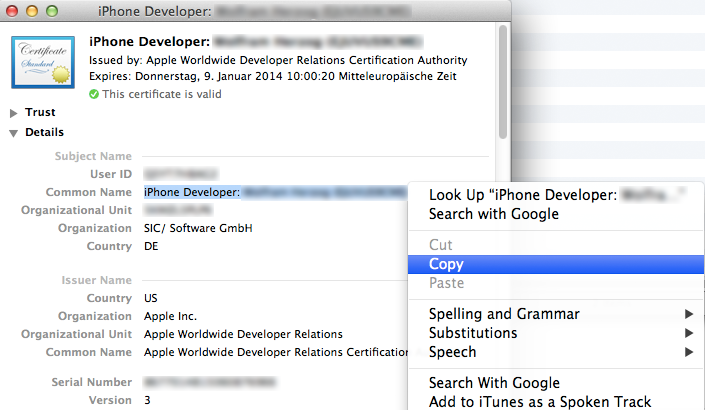Click the "Issuer Name" section label
The width and height of the screenshot is (705, 410).
click(97, 280)
